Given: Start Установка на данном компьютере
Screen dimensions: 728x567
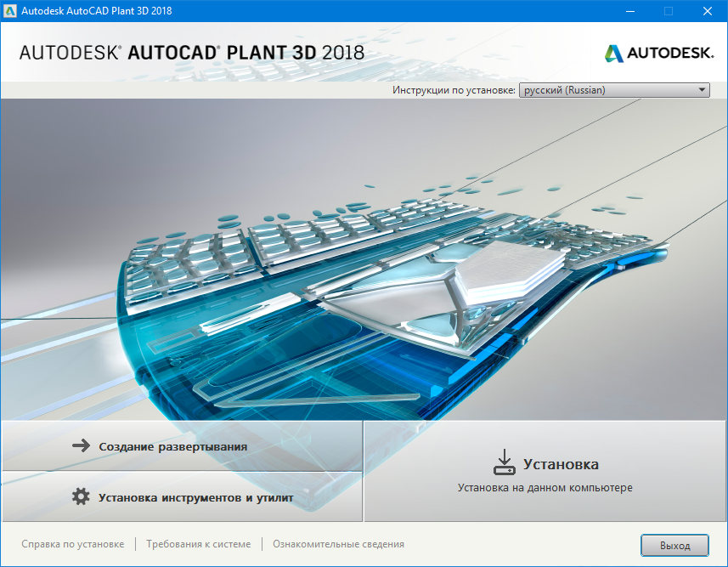Looking at the screenshot, I should pos(545,471).
